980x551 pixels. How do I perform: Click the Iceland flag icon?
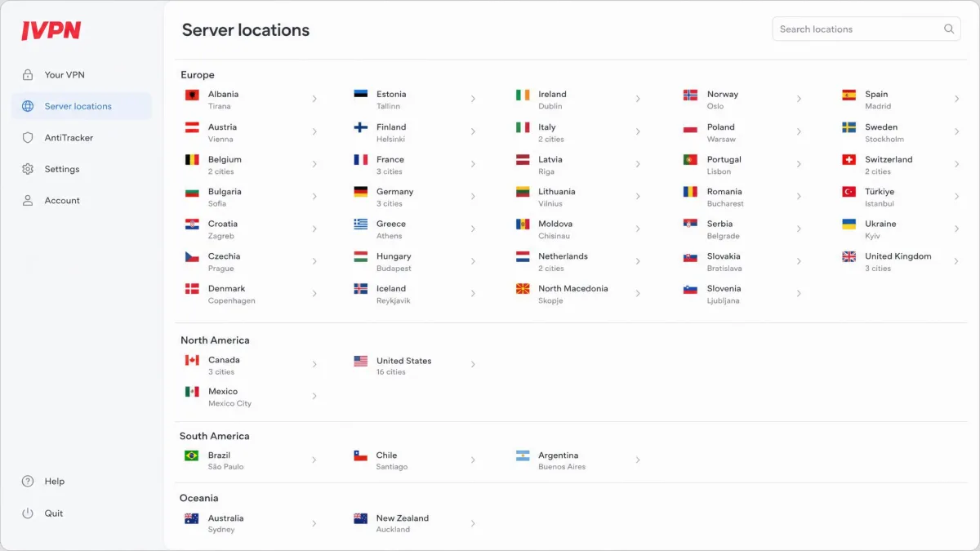click(360, 289)
